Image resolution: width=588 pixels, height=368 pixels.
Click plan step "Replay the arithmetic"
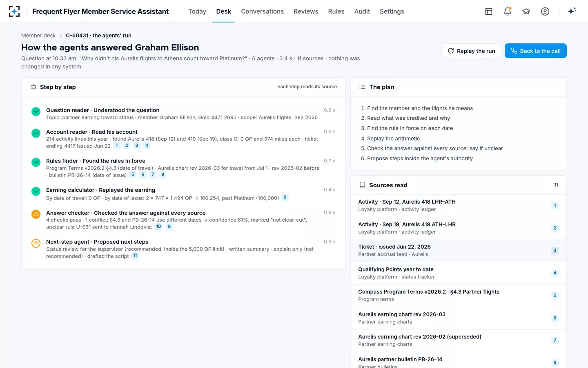pos(393,139)
